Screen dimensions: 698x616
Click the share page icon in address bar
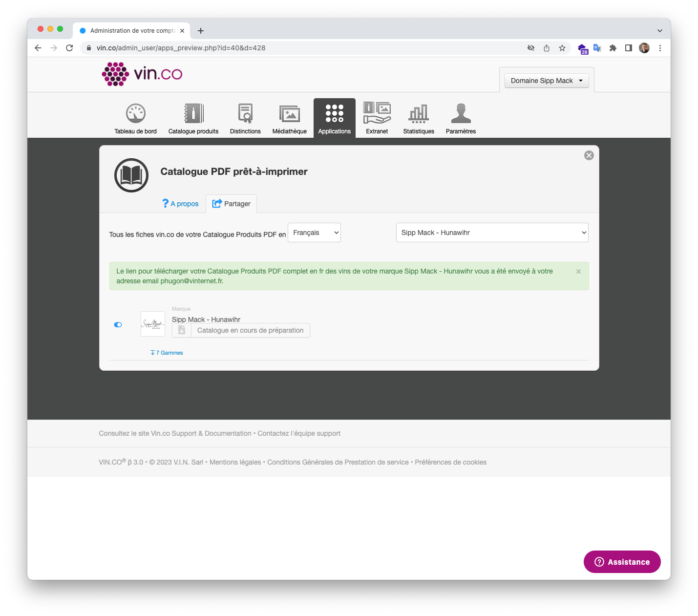tap(547, 48)
